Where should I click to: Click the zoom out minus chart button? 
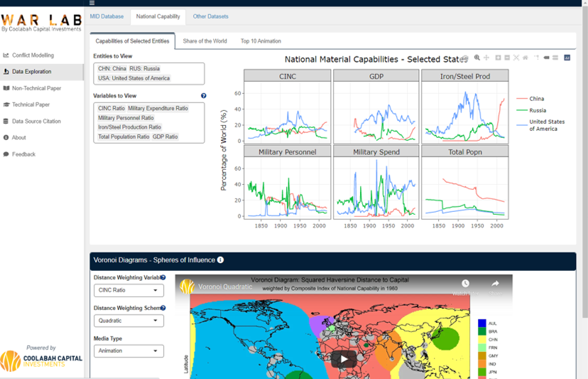pos(507,58)
